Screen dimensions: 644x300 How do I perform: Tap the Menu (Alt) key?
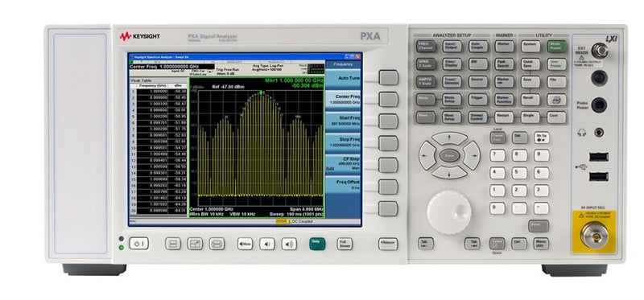[x=541, y=244]
